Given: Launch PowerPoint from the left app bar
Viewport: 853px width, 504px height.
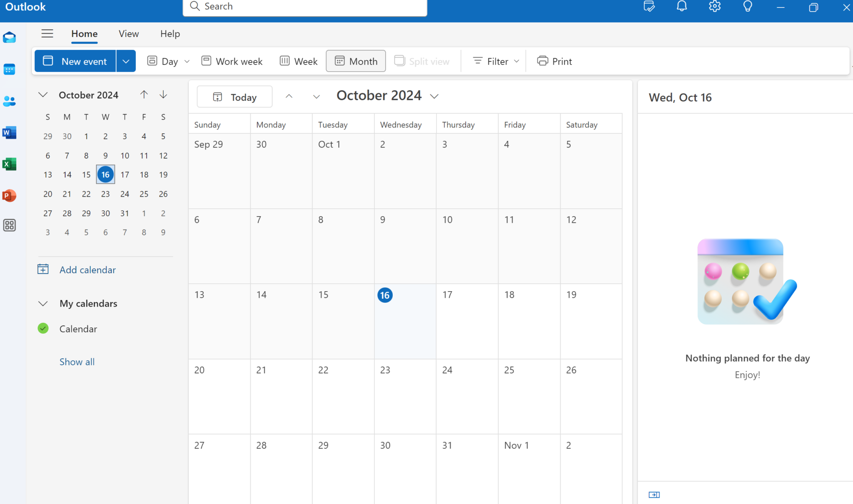Looking at the screenshot, I should (9, 195).
